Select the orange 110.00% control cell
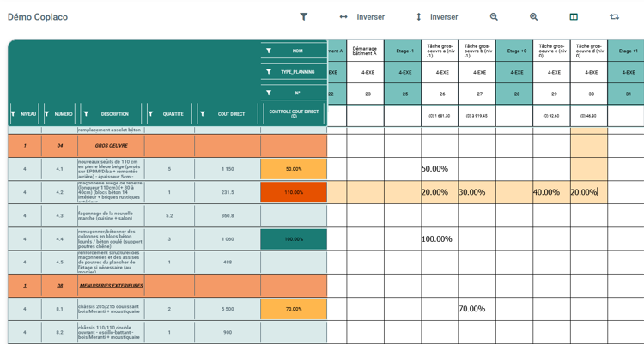 click(294, 192)
